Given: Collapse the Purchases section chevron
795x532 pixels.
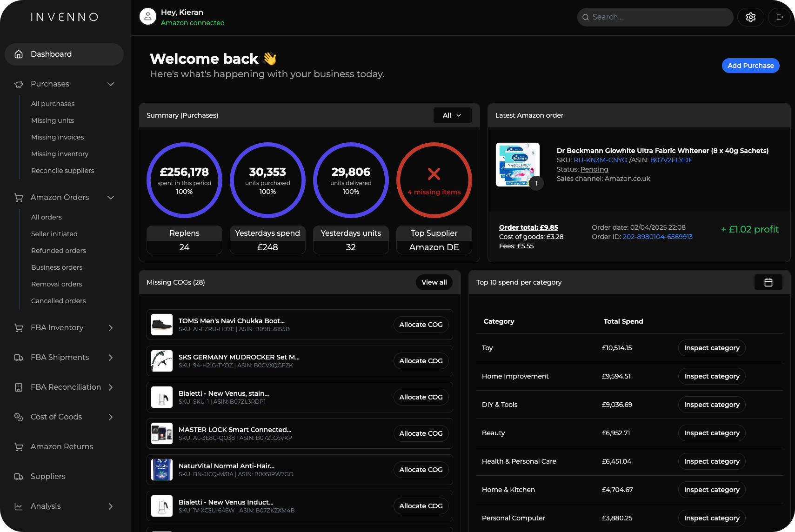Looking at the screenshot, I should tap(111, 84).
